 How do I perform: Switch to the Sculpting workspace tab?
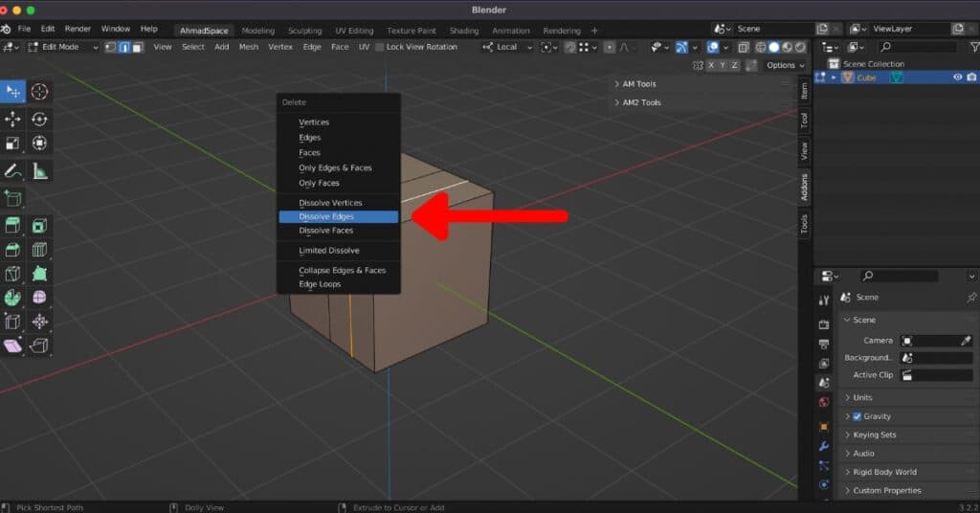tap(304, 31)
